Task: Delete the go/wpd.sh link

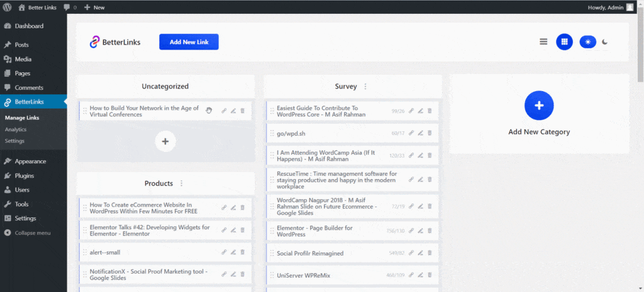Action: click(x=430, y=133)
